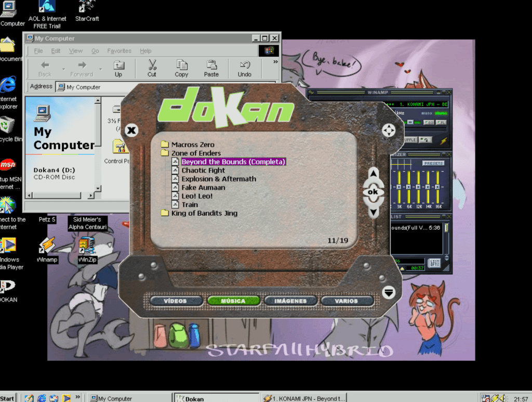This screenshot has height=402, width=532.
Task: Click the PRESETS button in the equalizer
Action: (433, 163)
